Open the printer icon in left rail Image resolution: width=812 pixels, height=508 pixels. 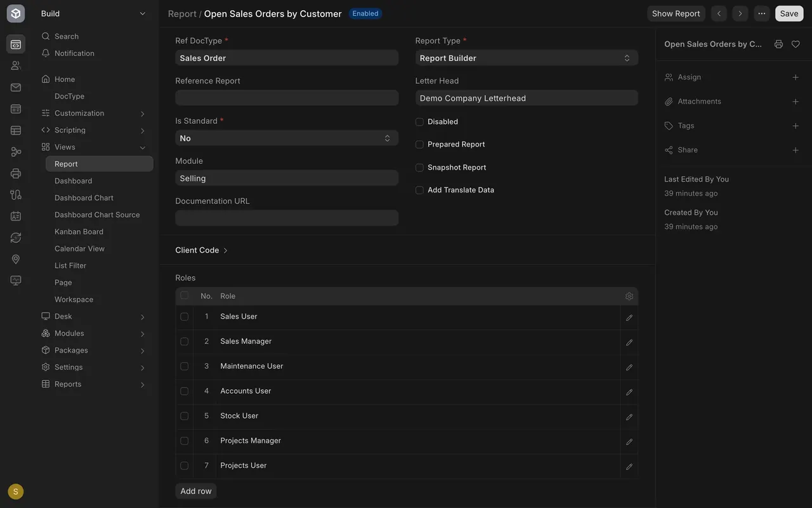16,173
